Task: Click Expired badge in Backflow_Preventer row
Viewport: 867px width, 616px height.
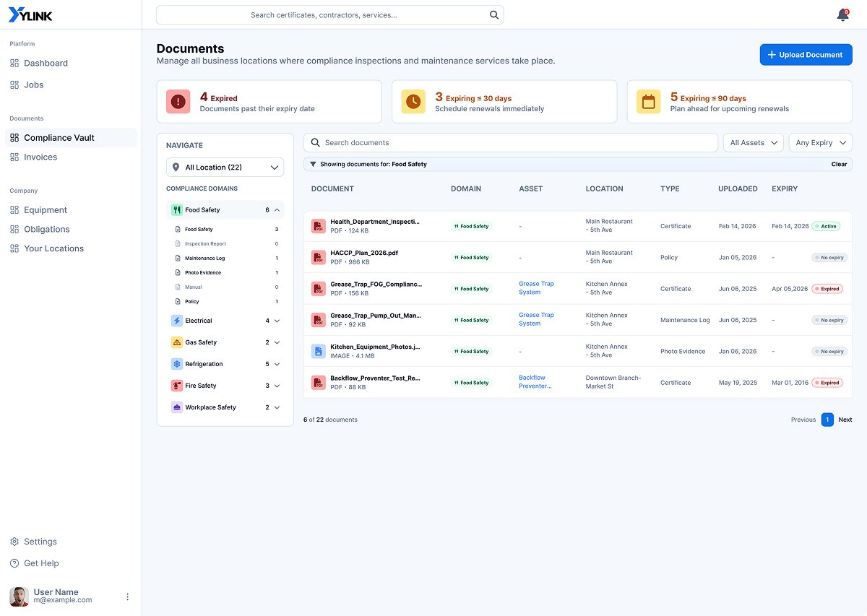Action: click(827, 383)
